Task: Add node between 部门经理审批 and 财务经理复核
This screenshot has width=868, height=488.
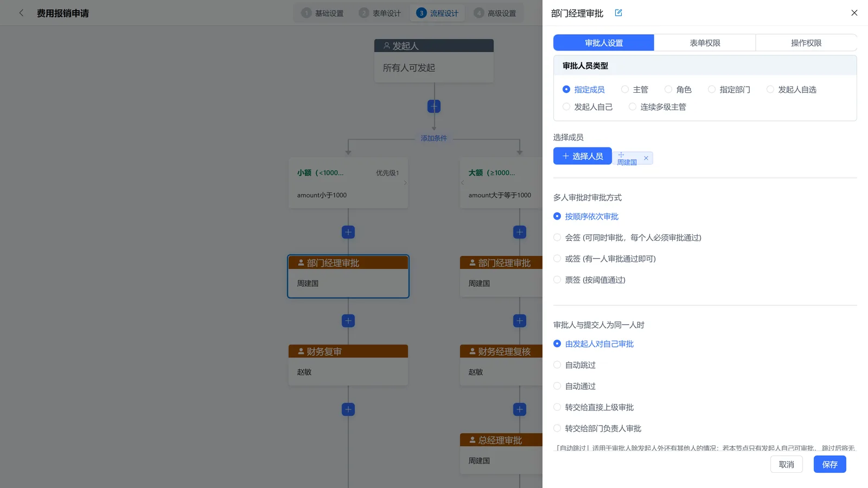Action: [520, 320]
